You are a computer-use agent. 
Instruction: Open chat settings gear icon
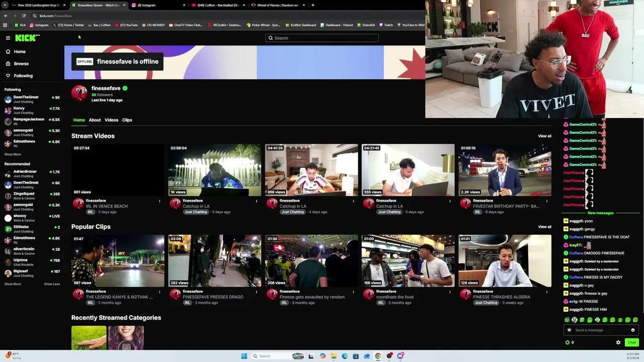click(x=618, y=342)
